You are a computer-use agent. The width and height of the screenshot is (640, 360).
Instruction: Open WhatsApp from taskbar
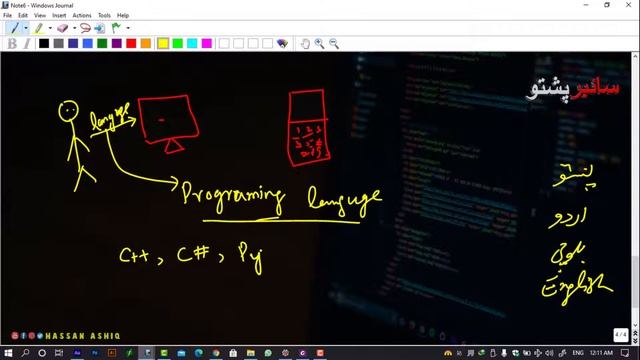coord(268,353)
